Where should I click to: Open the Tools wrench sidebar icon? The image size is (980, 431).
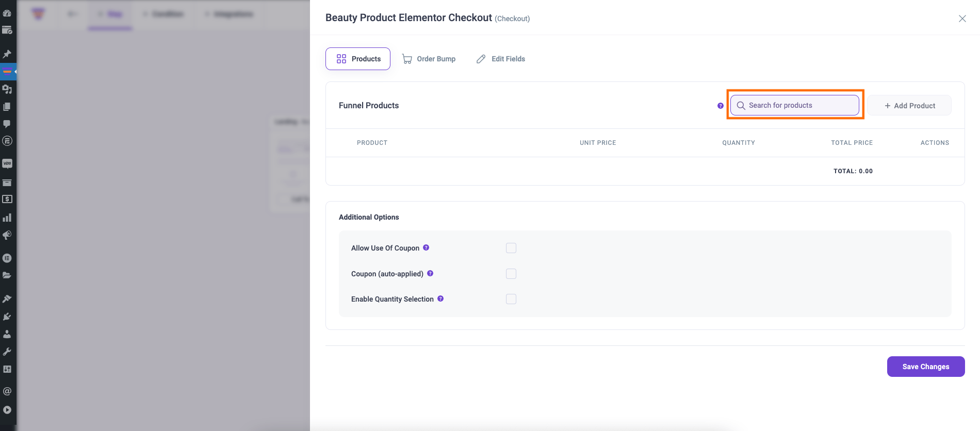click(x=7, y=352)
